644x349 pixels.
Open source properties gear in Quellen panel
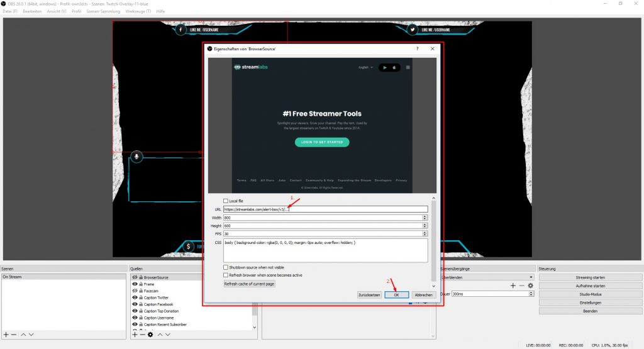coord(150,335)
